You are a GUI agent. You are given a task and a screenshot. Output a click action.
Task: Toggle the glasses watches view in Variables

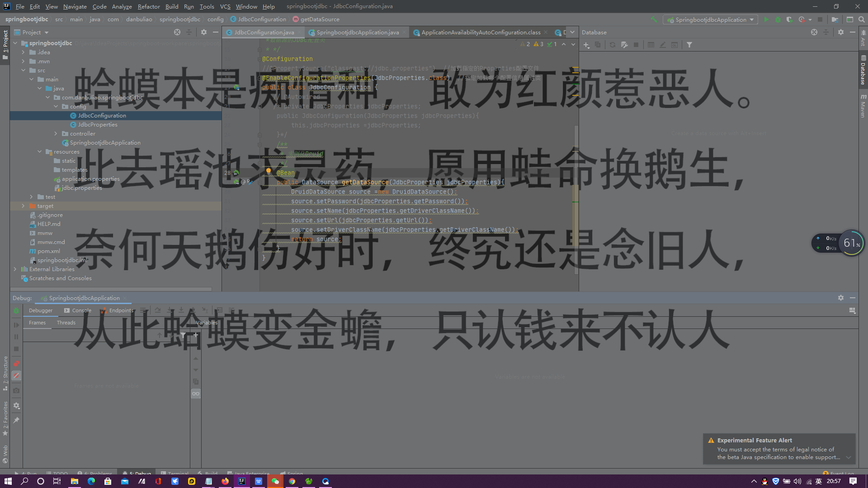pos(196,394)
